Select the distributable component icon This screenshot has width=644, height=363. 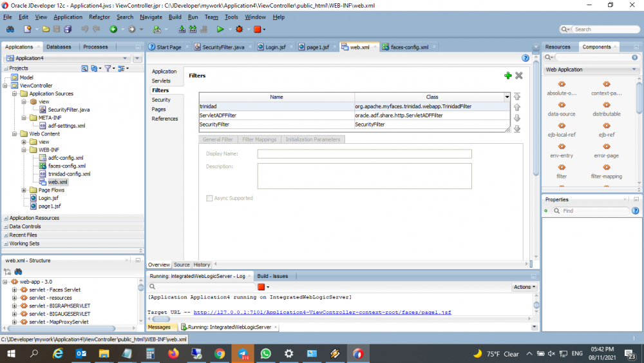607,105
